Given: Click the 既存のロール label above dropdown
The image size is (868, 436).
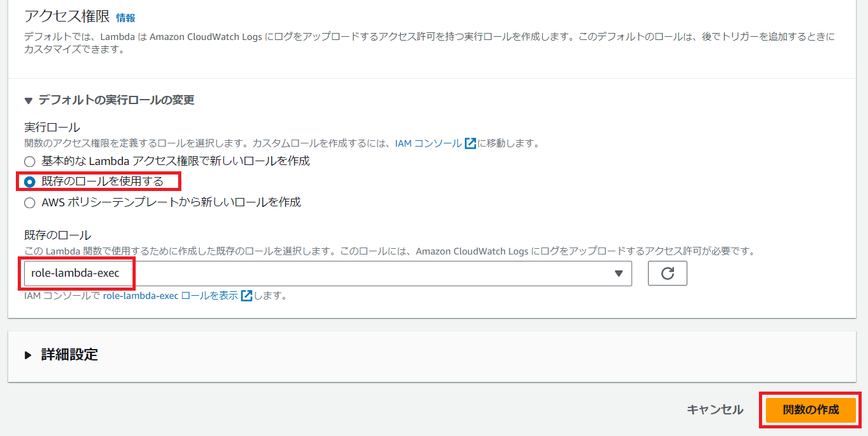Looking at the screenshot, I should pos(57,235).
